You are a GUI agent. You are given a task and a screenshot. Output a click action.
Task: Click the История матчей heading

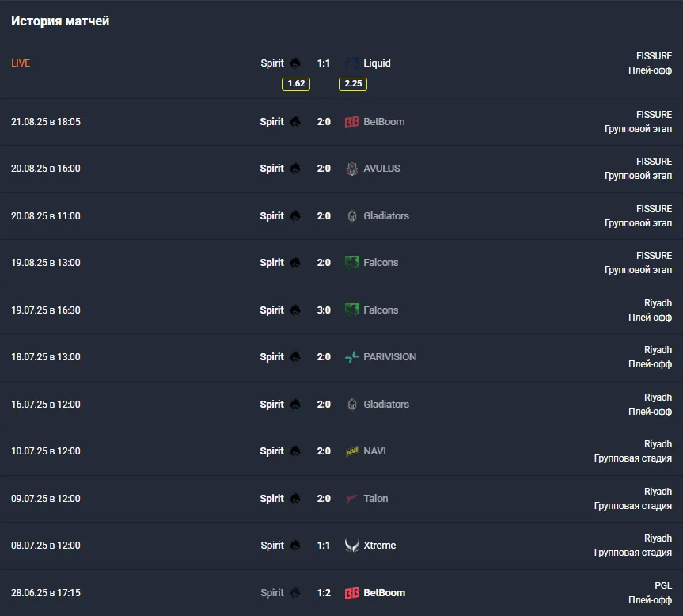coord(60,21)
